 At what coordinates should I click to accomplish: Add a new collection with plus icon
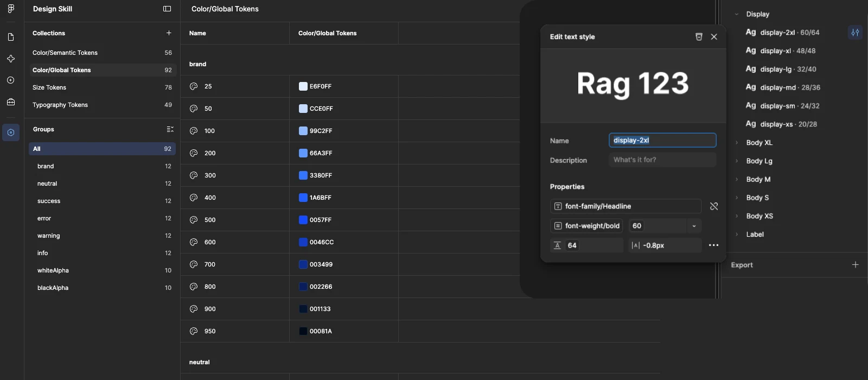click(x=169, y=33)
